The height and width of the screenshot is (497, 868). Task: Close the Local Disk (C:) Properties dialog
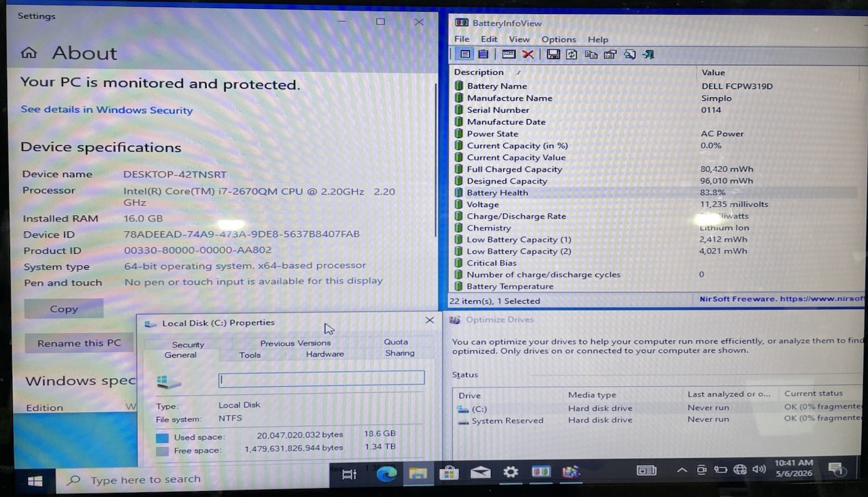[x=430, y=320]
